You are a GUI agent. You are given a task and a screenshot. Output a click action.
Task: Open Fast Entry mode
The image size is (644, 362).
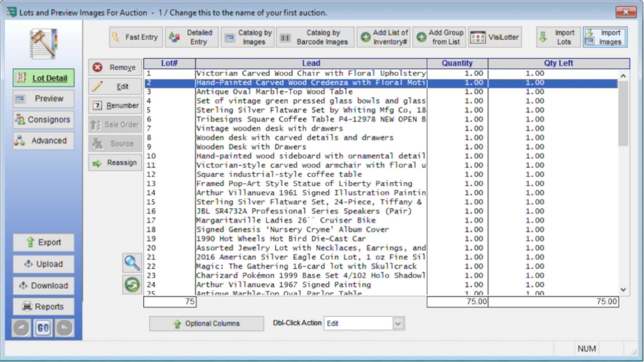point(135,37)
